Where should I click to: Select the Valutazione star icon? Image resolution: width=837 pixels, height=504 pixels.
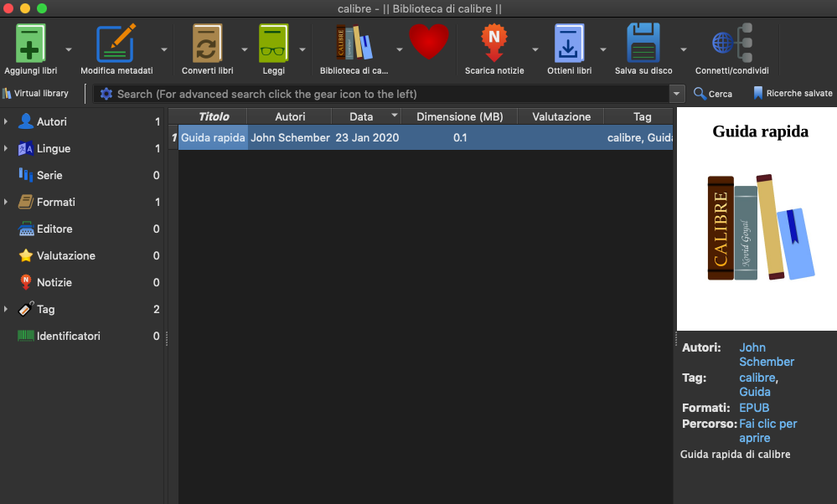pos(26,255)
